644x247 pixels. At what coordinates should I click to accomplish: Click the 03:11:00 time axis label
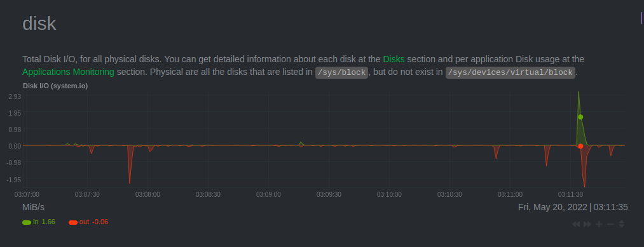[510, 194]
